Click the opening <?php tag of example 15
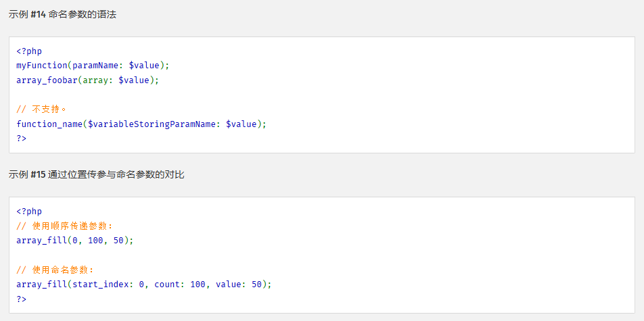644x321 pixels. pos(29,212)
